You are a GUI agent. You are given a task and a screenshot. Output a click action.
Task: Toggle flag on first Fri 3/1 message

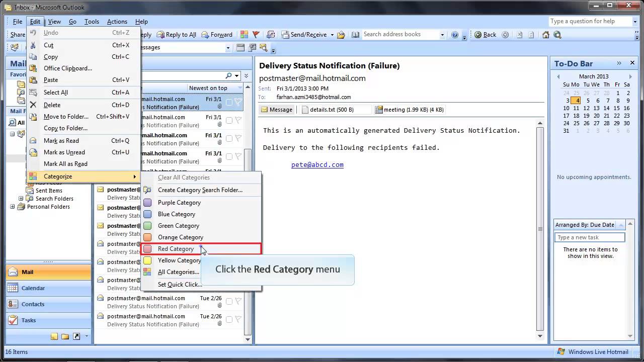[x=238, y=103]
